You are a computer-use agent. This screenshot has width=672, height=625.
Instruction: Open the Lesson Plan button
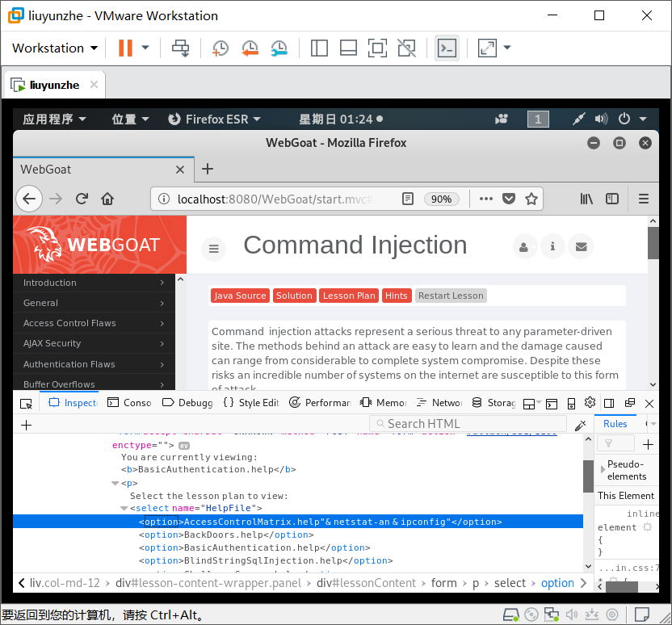[x=349, y=296]
